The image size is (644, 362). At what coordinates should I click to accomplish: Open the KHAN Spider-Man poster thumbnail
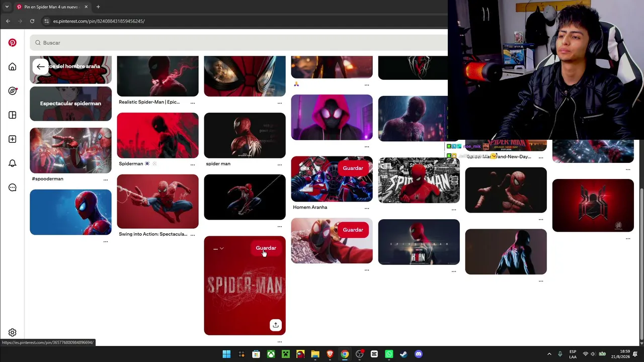[419, 242]
